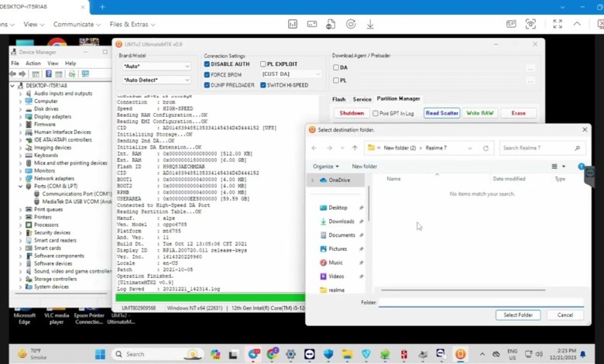Click the Windows Start button
The height and width of the screenshot is (364, 604).
100,354
